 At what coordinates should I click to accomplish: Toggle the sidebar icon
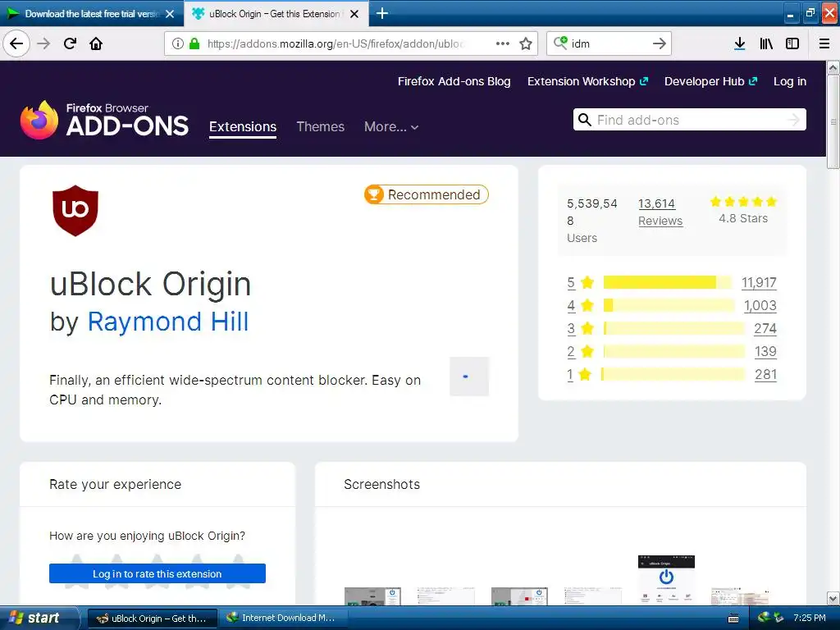point(792,43)
